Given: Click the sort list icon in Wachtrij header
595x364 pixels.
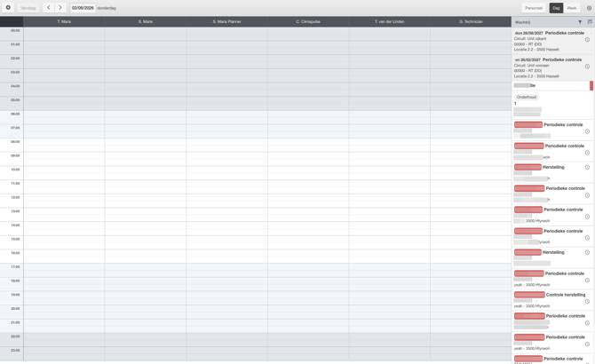Looking at the screenshot, I should tap(590, 22).
